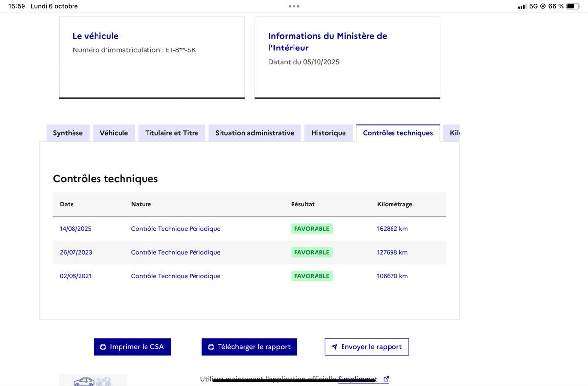588x386 pixels.
Task: Click the paper plane icon on Envoyer le rapport
Action: click(x=334, y=347)
